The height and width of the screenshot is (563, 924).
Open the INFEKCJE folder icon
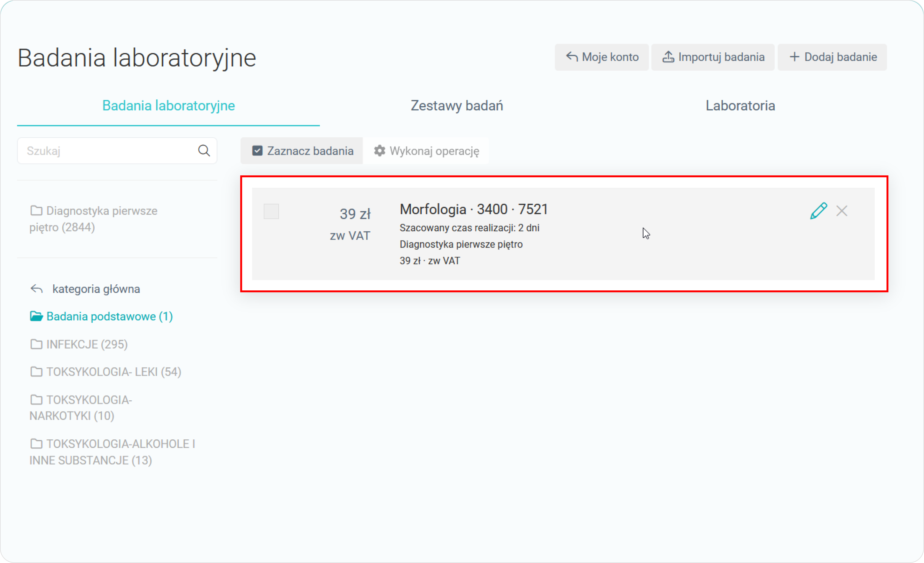36,344
